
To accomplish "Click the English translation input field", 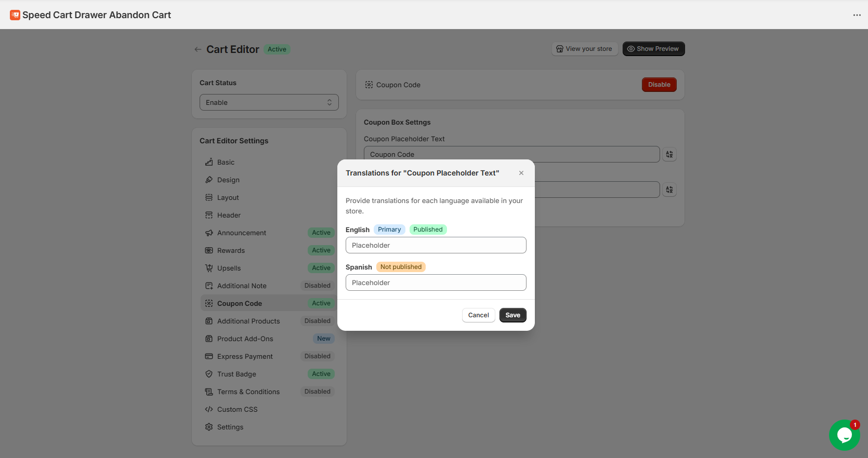I will [x=436, y=245].
